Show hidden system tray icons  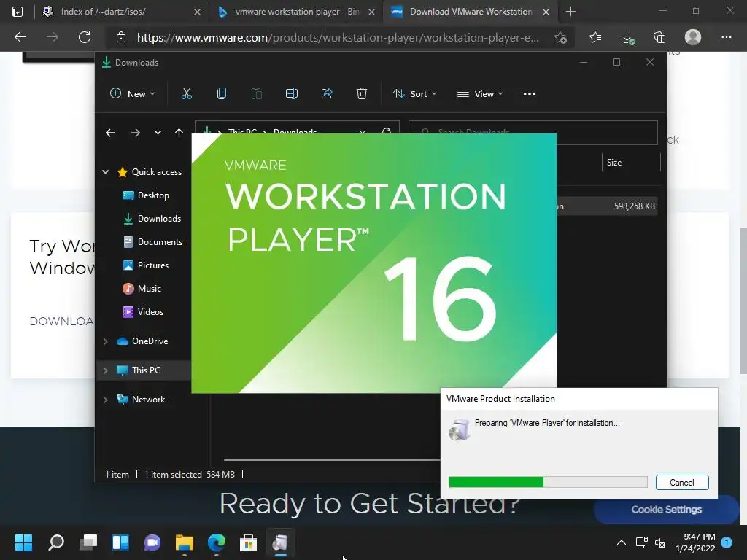pyautogui.click(x=622, y=542)
